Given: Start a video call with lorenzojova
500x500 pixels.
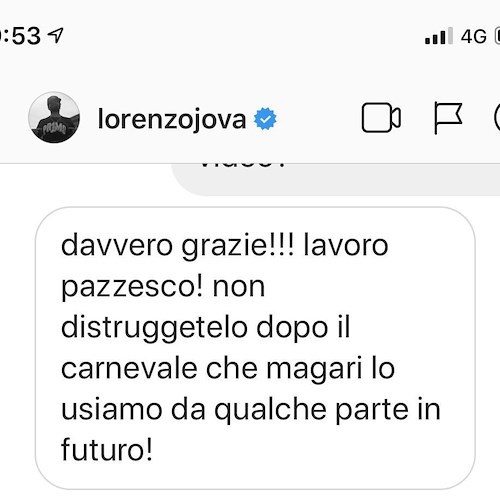Looking at the screenshot, I should pos(381,118).
